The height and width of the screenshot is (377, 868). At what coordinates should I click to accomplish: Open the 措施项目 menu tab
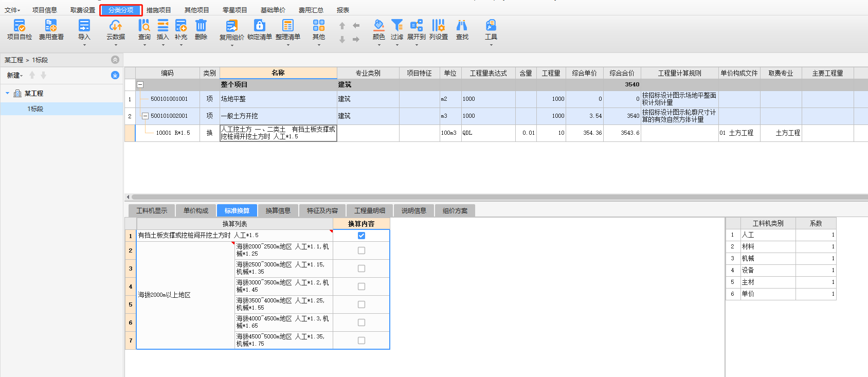tap(158, 10)
